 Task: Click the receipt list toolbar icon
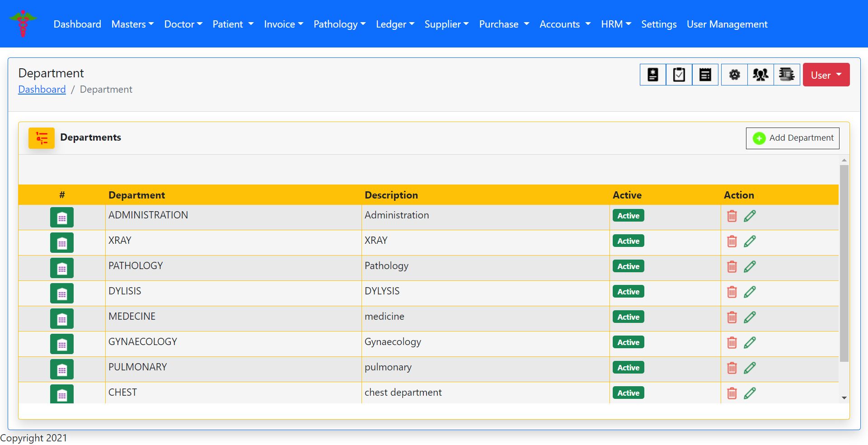pyautogui.click(x=705, y=75)
